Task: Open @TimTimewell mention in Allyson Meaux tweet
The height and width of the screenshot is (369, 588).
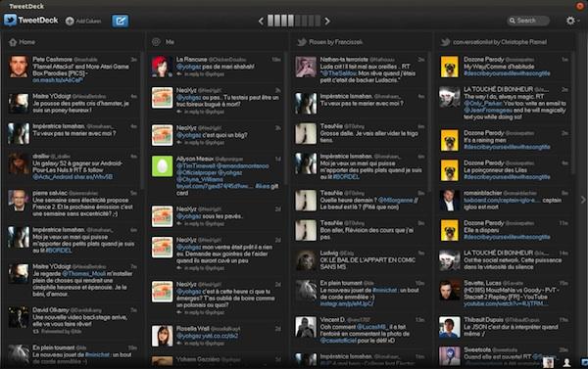Action: click(x=195, y=166)
